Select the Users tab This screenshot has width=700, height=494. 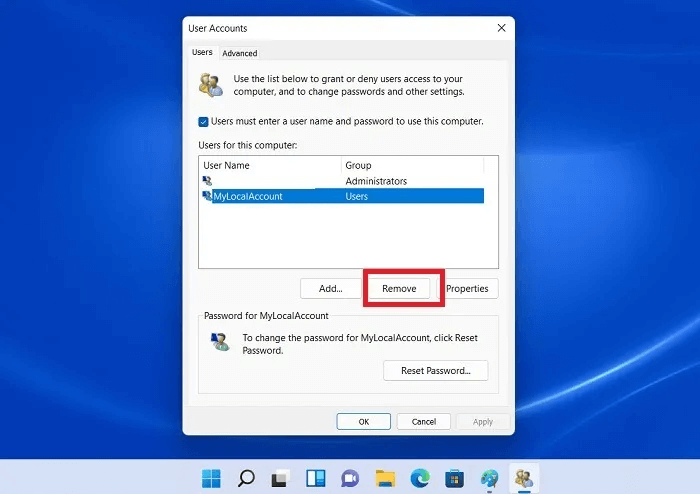pyautogui.click(x=202, y=53)
